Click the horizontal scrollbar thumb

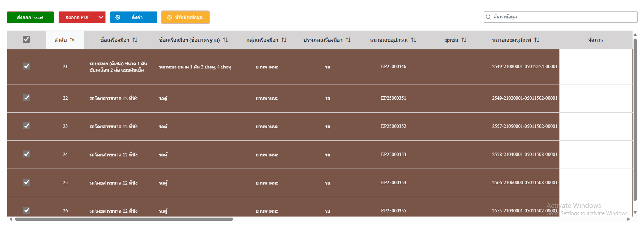point(124,219)
